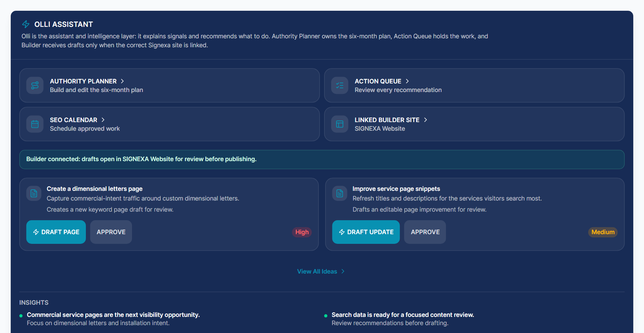Viewport: 644px width, 333px height.
Task: Open the Linked Builder Site heading
Action: pyautogui.click(x=387, y=120)
